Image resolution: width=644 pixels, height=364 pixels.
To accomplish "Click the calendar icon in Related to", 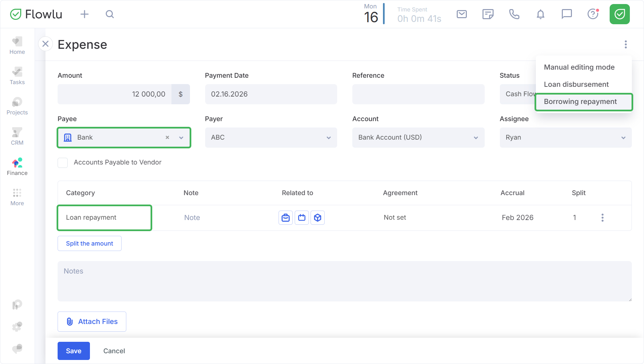I will [x=302, y=218].
